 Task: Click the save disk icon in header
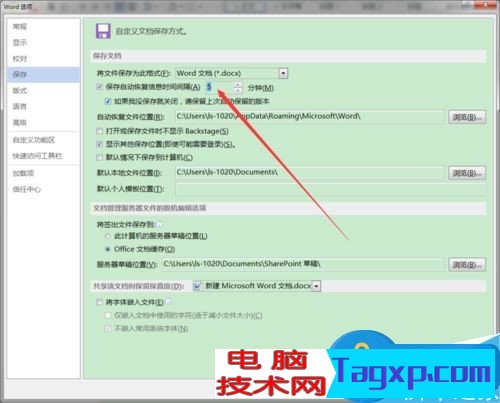[103, 31]
